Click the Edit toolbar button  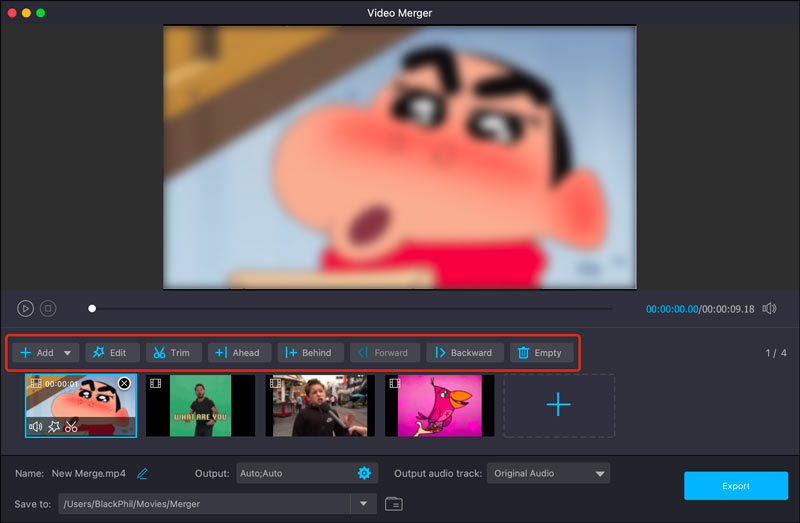111,352
